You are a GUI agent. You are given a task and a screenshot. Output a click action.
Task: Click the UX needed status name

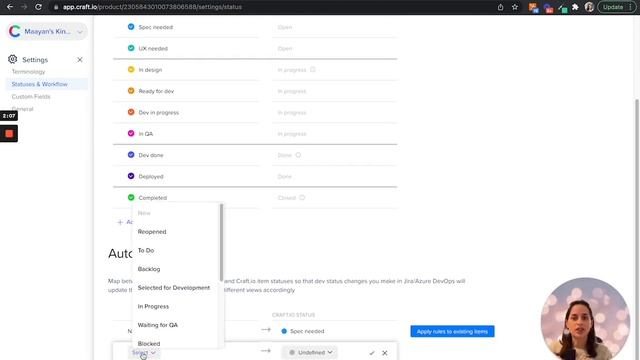153,49
